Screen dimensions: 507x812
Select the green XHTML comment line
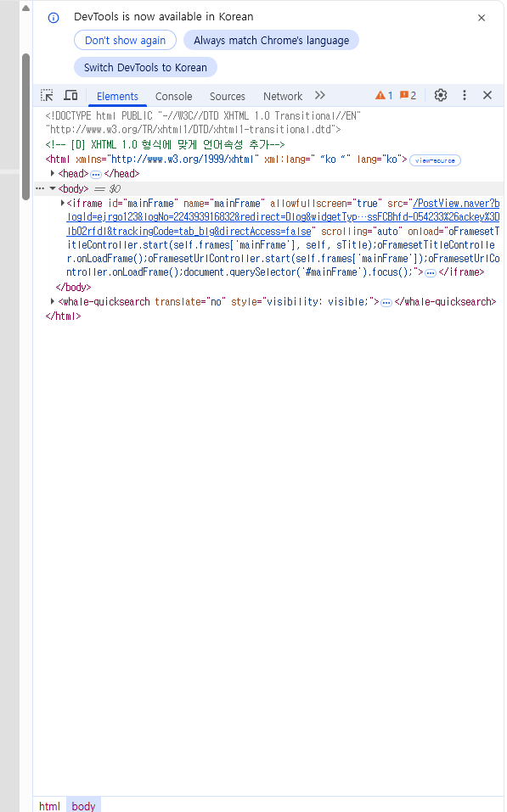click(165, 144)
